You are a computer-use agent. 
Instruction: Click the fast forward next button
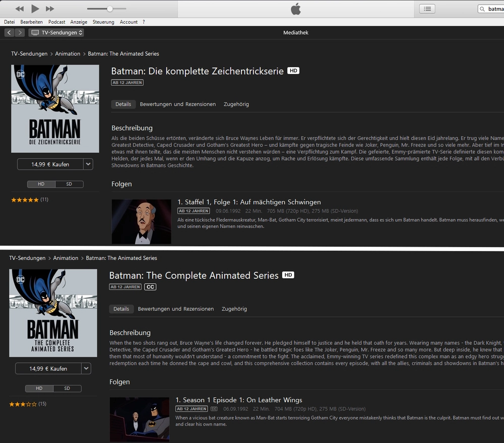point(50,9)
